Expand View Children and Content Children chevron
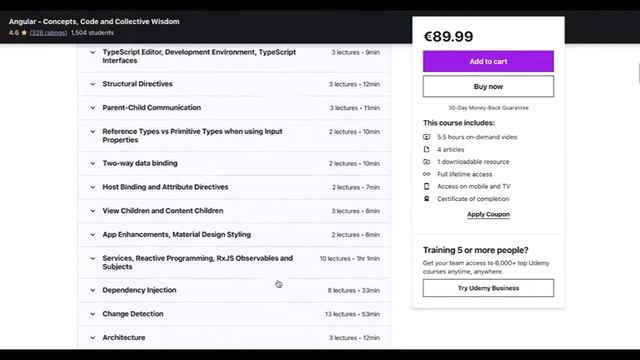 [93, 211]
